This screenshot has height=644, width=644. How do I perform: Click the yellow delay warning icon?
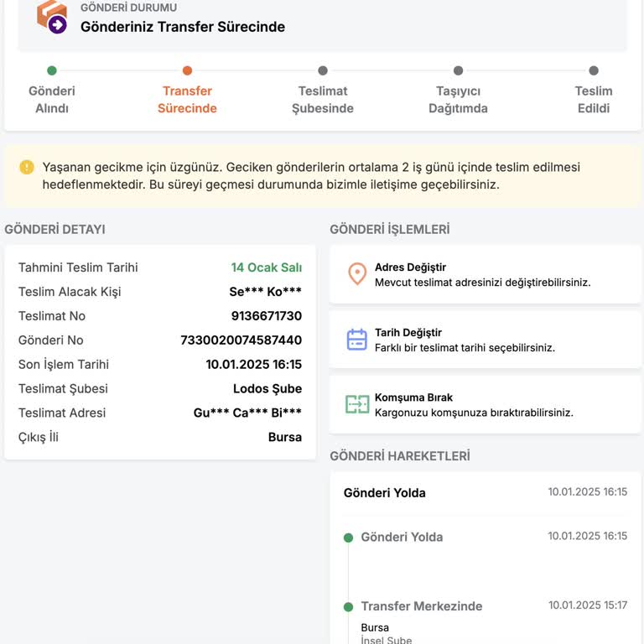click(27, 167)
